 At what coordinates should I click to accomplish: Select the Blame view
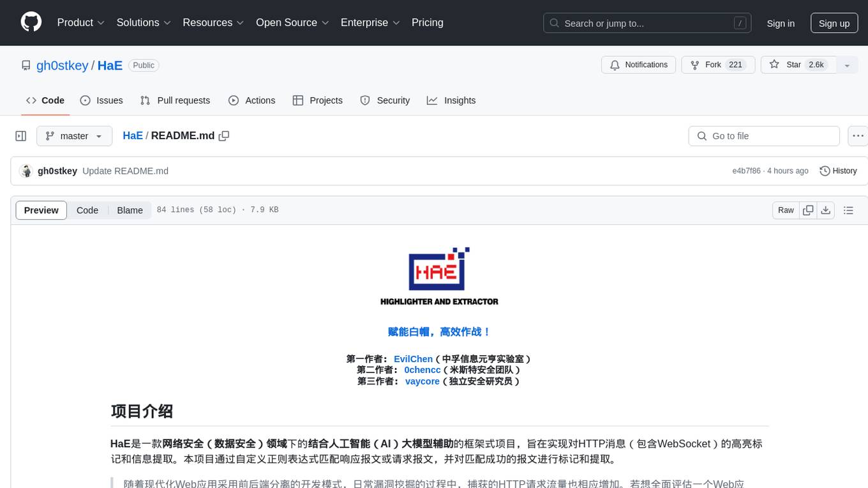click(130, 210)
